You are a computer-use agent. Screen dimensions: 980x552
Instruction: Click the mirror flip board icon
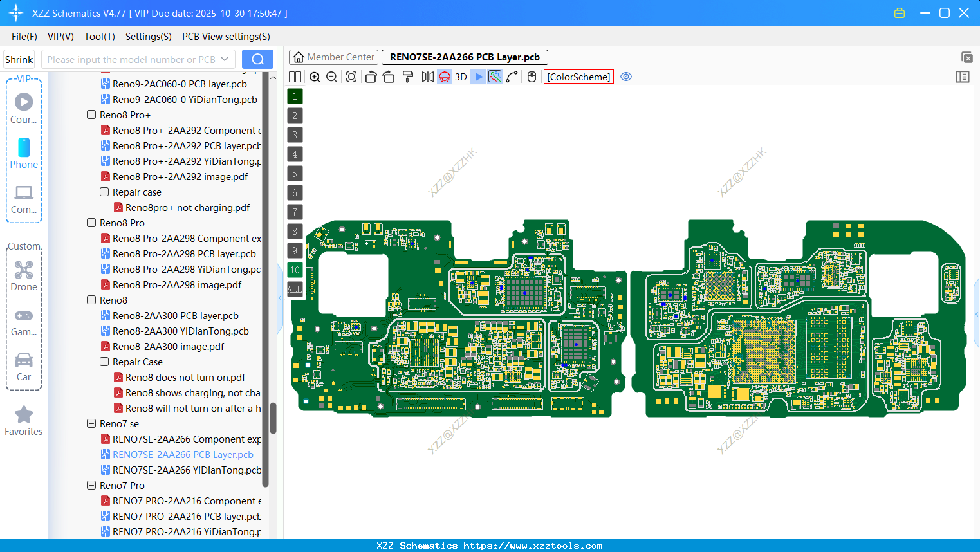[x=427, y=77]
